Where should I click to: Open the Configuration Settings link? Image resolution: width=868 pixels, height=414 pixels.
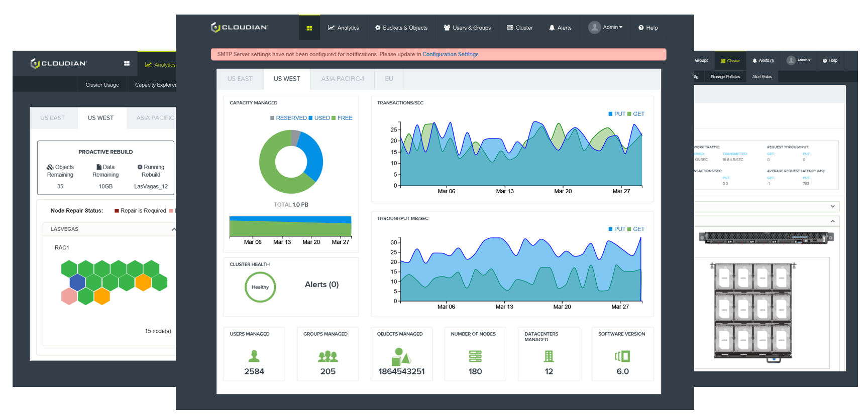coord(450,54)
